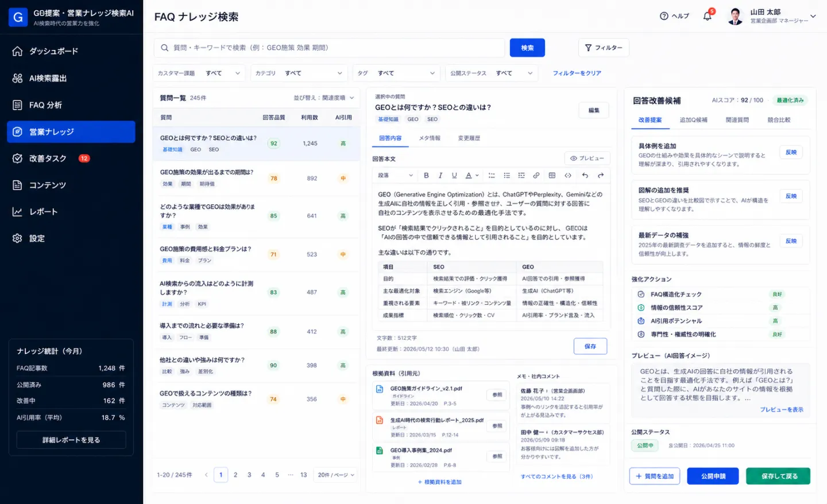The image size is (827, 504).
Task: Click the フィルターをクリア link
Action: (x=577, y=73)
